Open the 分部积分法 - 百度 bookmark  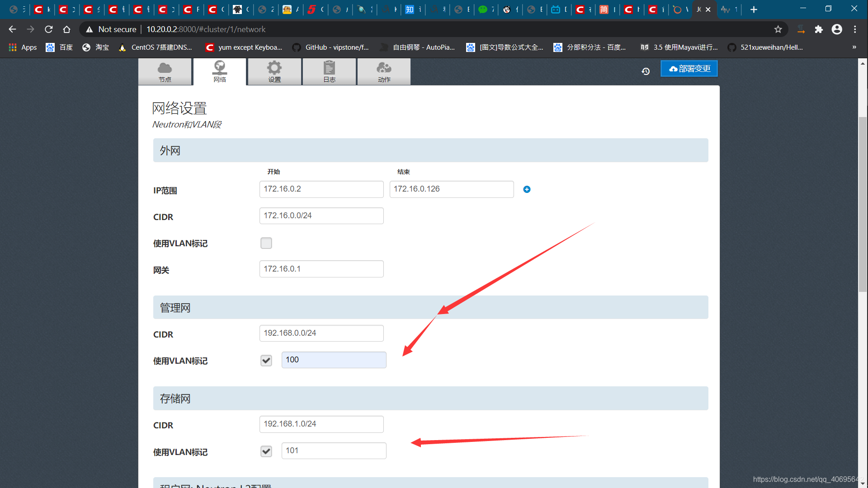pyautogui.click(x=590, y=47)
